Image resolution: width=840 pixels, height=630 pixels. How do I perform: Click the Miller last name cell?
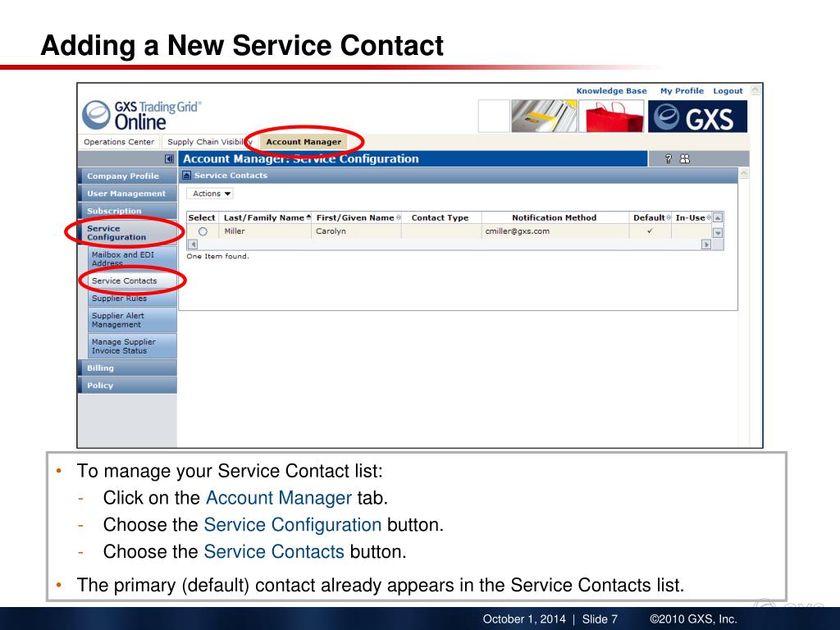[265, 231]
